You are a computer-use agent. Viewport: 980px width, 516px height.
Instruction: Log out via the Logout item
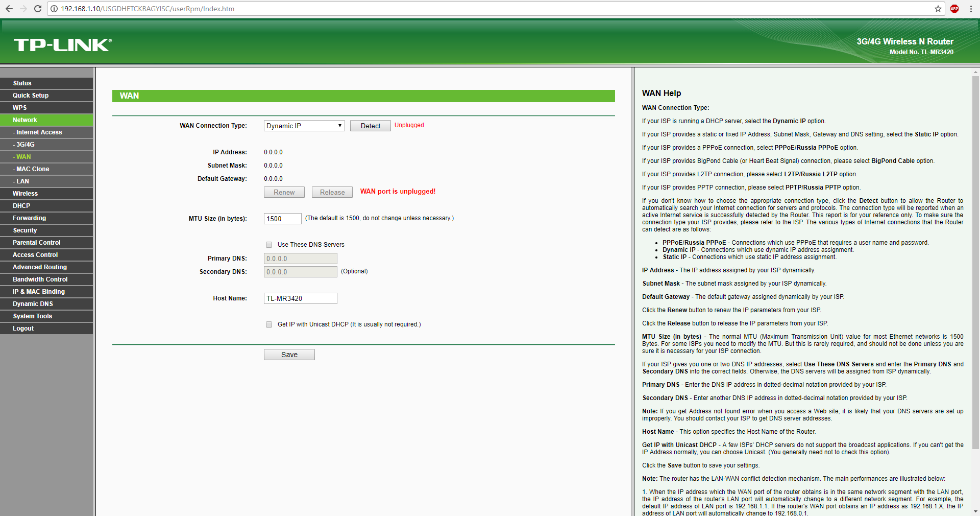(x=46, y=329)
